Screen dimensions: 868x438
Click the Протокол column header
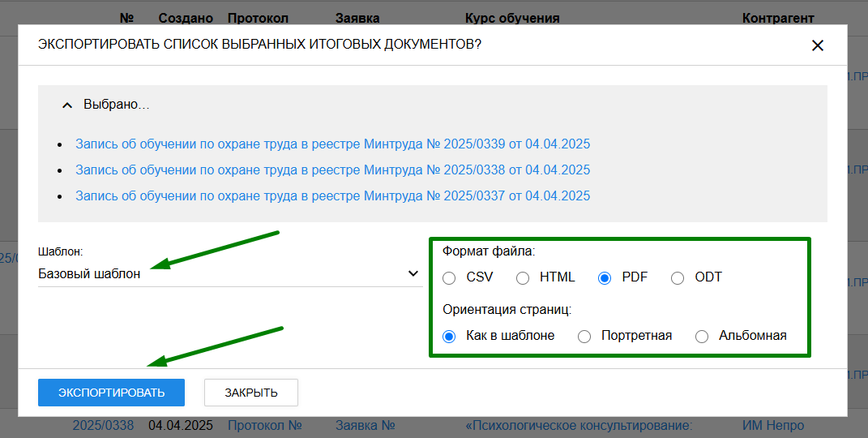258,19
